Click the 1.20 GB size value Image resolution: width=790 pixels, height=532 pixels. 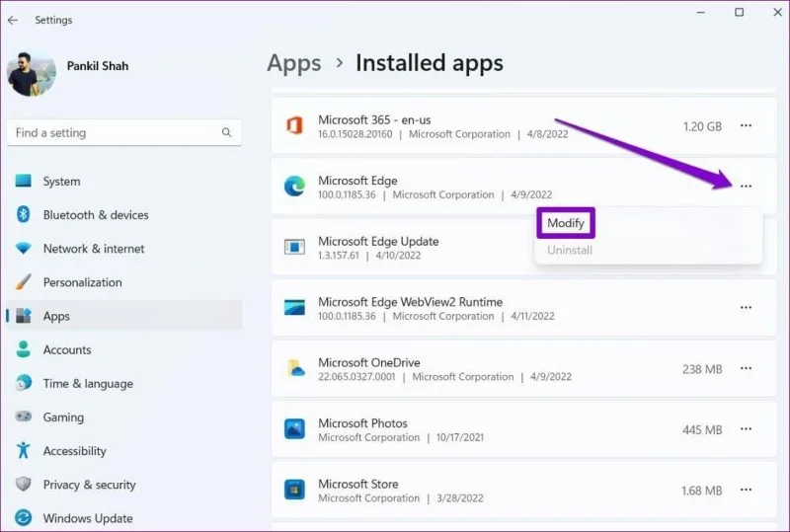(702, 126)
